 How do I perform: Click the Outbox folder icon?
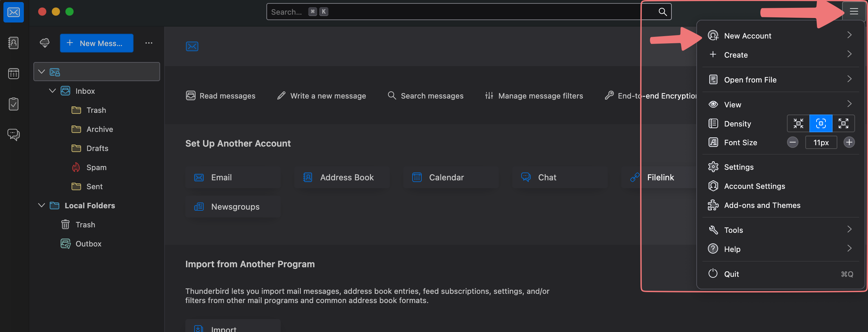[65, 244]
